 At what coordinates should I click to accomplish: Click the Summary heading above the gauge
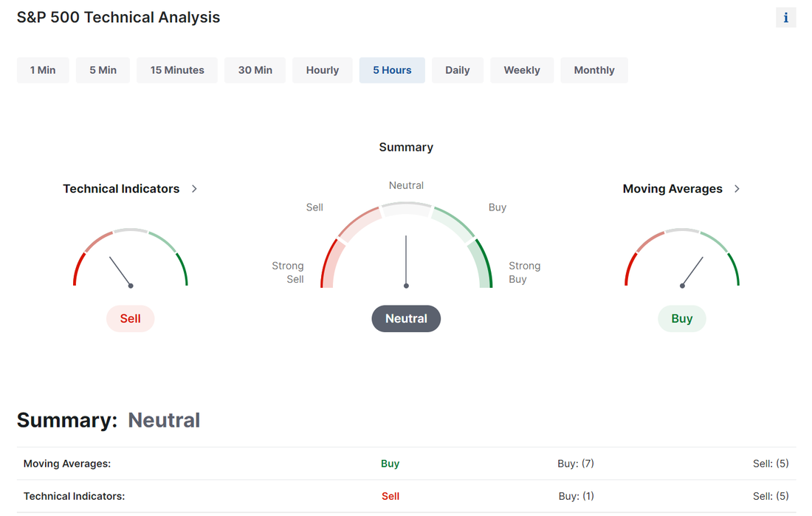406,147
